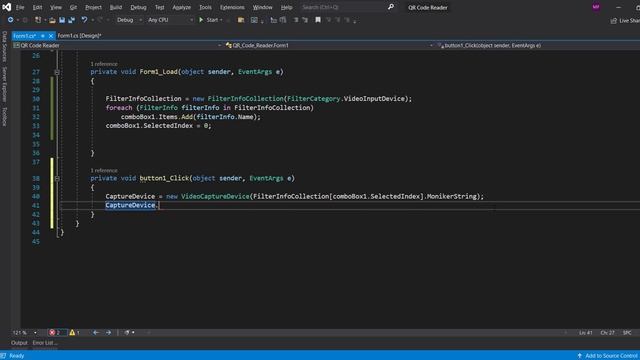The width and height of the screenshot is (640, 360).
Task: Close the Form1.cs tab
Action: pyautogui.click(x=51, y=36)
